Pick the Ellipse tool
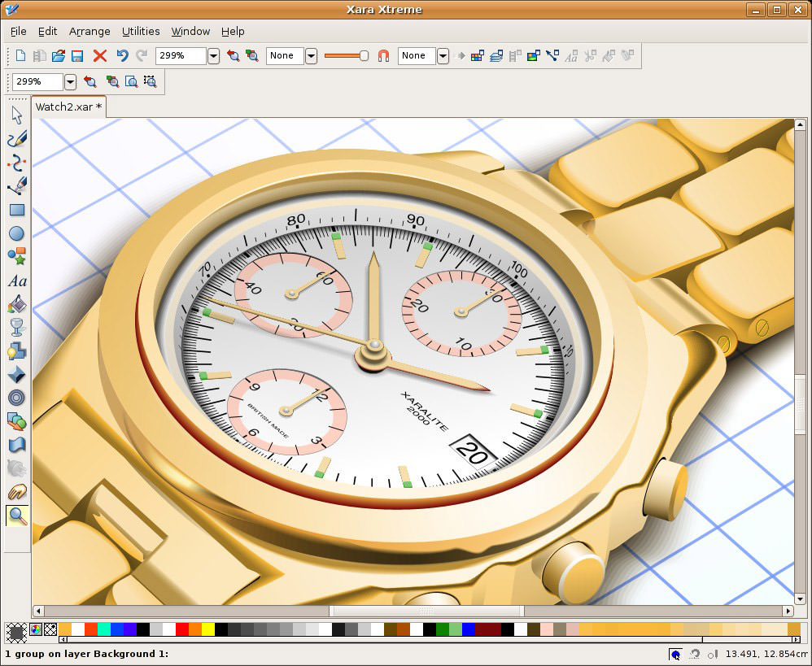Image resolution: width=812 pixels, height=666 pixels. 16,233
